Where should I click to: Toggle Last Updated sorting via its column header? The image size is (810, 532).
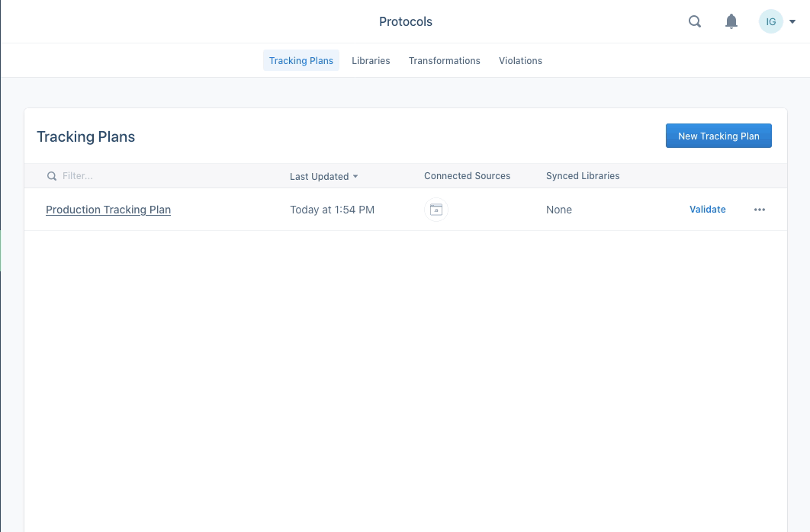click(319, 176)
